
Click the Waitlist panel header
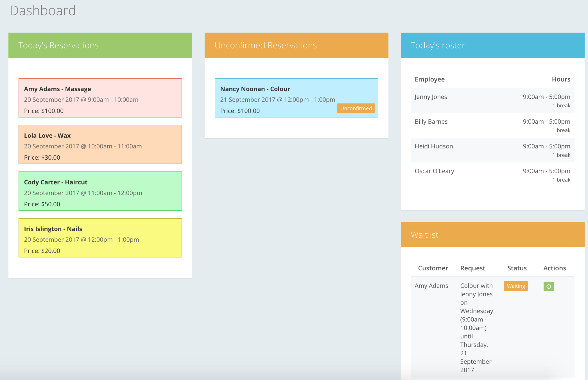[x=493, y=235]
